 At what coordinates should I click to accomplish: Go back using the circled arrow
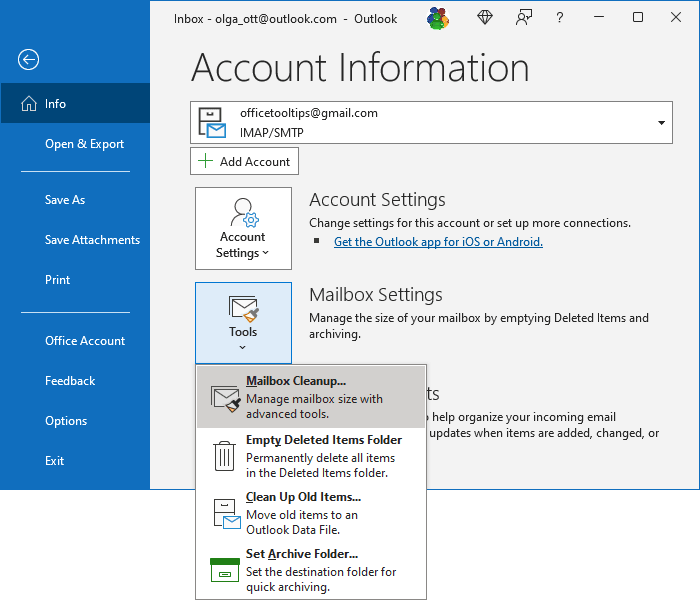(x=28, y=59)
